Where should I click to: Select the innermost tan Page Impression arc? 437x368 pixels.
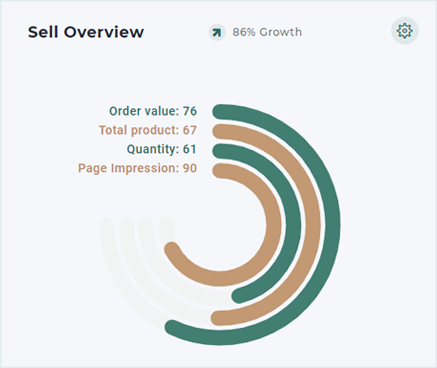[274, 225]
